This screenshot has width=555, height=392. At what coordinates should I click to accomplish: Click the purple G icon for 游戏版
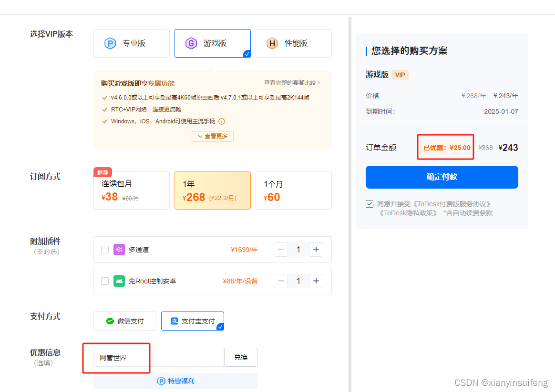click(191, 43)
